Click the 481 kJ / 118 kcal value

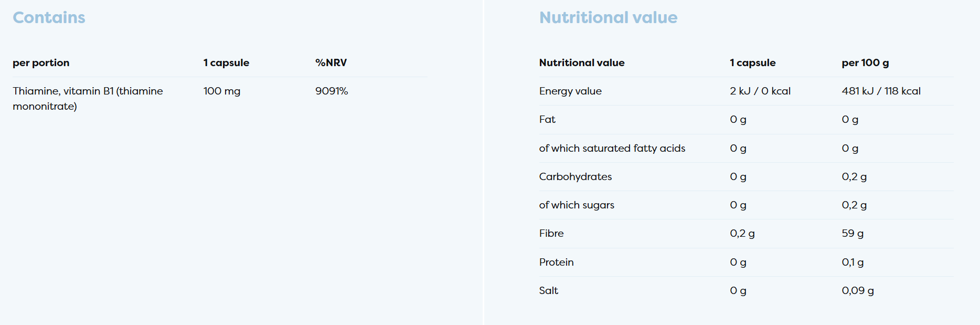(881, 91)
